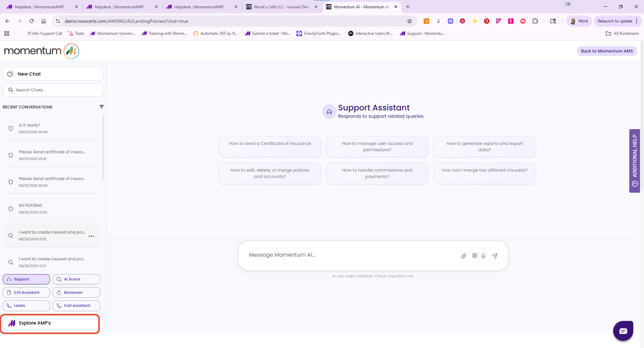Switch to Monk's Café LLC tab

pyautogui.click(x=282, y=7)
